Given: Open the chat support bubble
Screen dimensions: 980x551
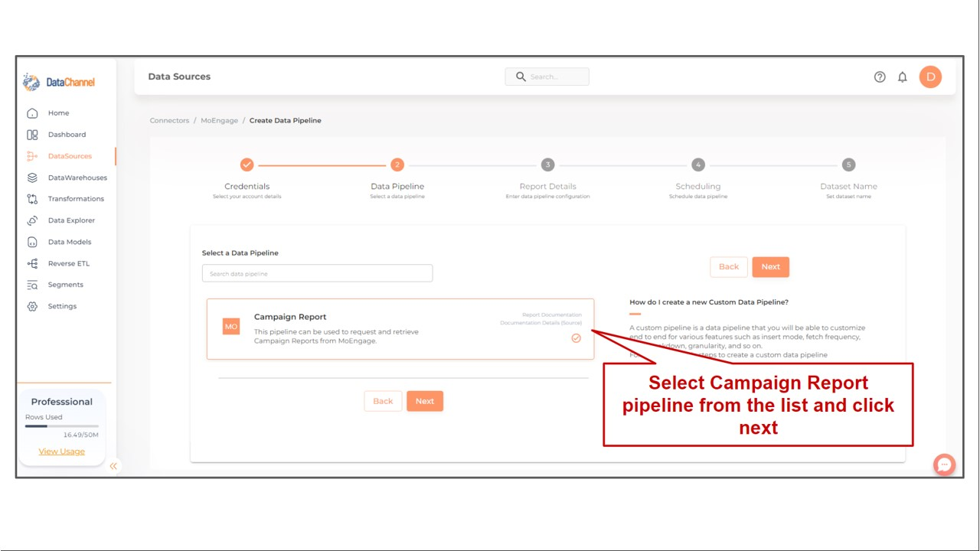Looking at the screenshot, I should click(x=944, y=465).
